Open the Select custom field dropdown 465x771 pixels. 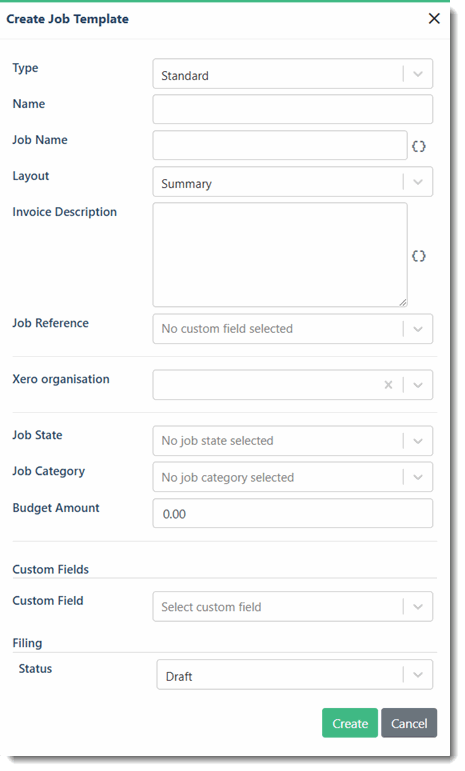click(x=292, y=606)
